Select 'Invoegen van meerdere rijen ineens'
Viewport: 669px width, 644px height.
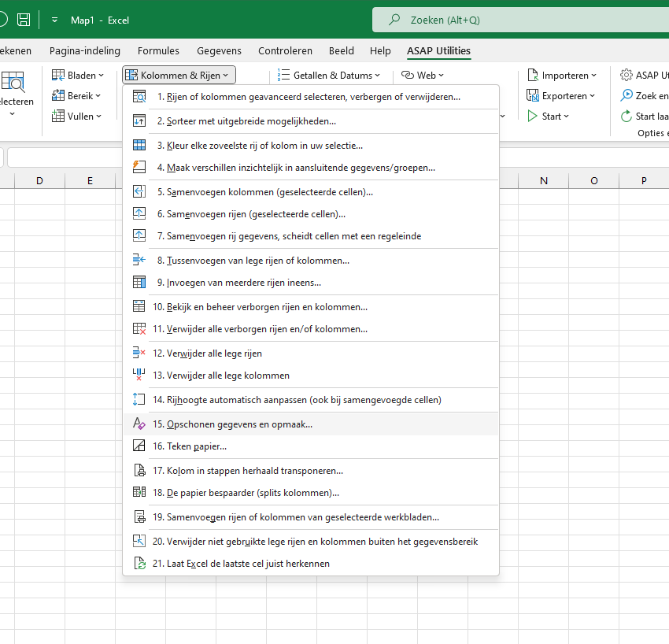244,282
